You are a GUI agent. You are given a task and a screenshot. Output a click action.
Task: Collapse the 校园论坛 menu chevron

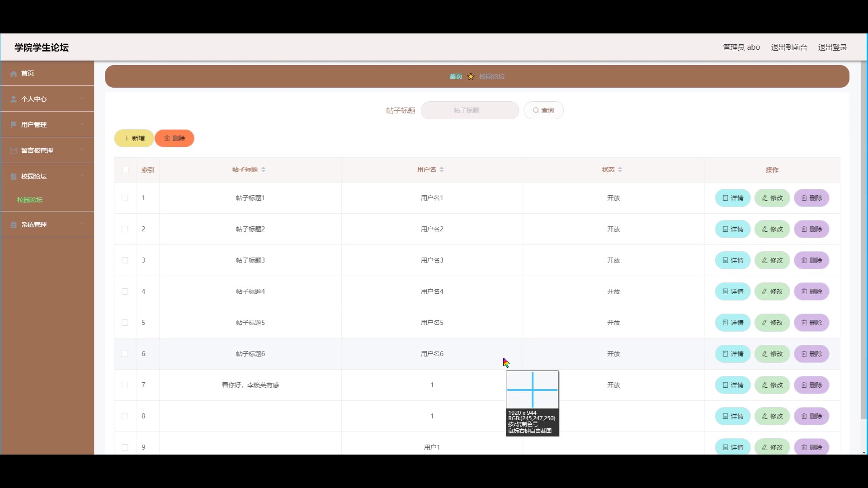(x=82, y=176)
